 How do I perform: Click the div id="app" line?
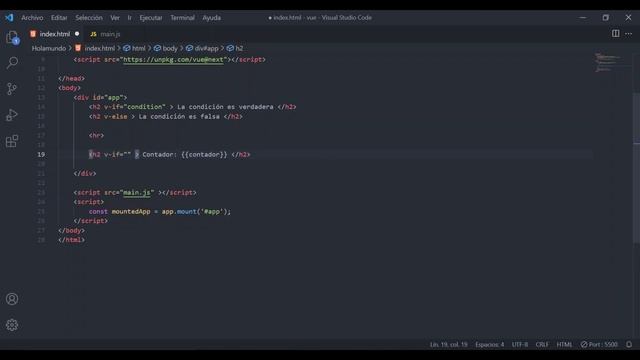point(100,98)
